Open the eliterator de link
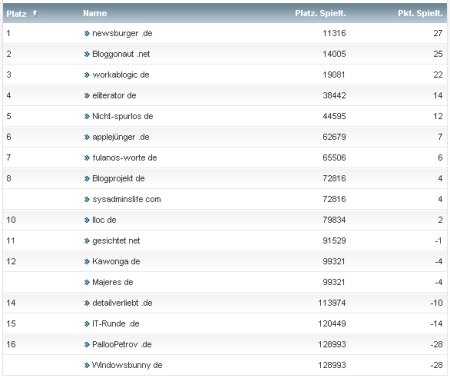This screenshot has height=378, width=450. [x=114, y=95]
